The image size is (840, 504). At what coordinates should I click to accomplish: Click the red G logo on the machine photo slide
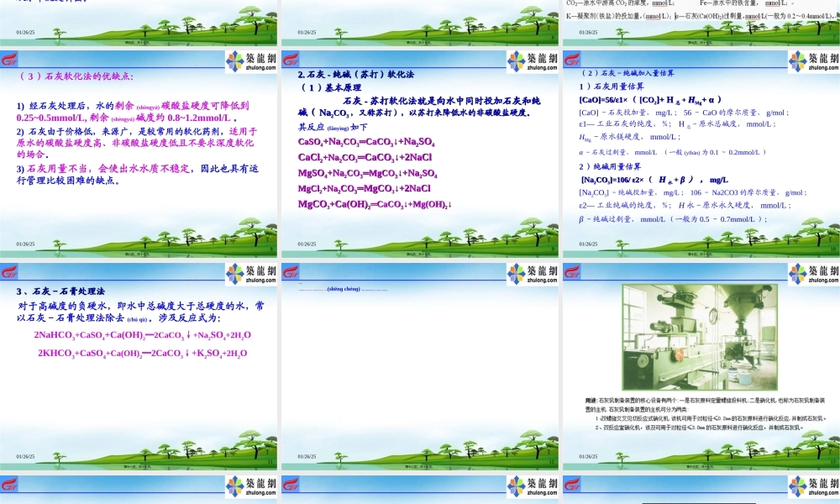(571, 272)
